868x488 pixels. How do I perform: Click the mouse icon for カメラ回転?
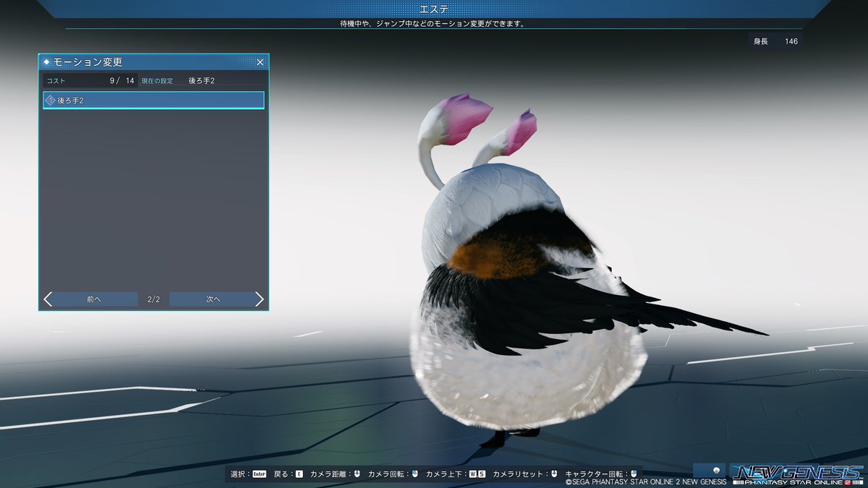415,474
